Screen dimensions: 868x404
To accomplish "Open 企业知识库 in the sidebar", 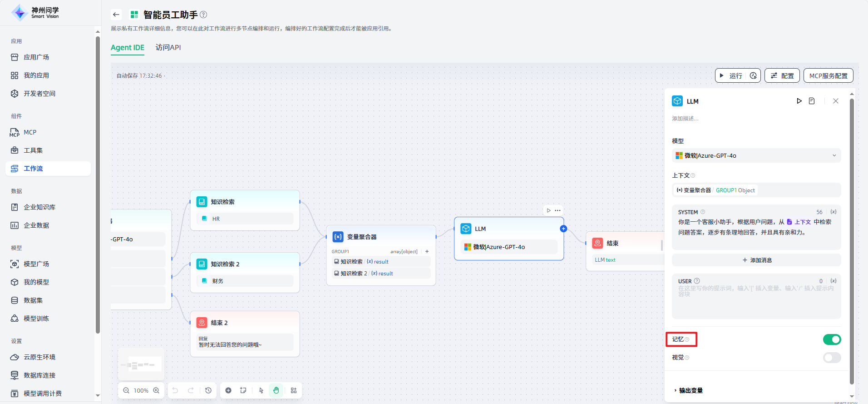I will (x=39, y=207).
